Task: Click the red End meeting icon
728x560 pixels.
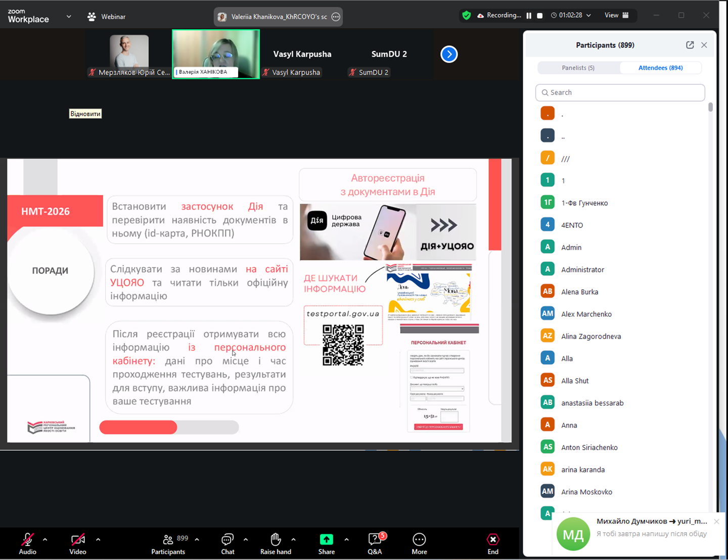Action: coord(493,540)
